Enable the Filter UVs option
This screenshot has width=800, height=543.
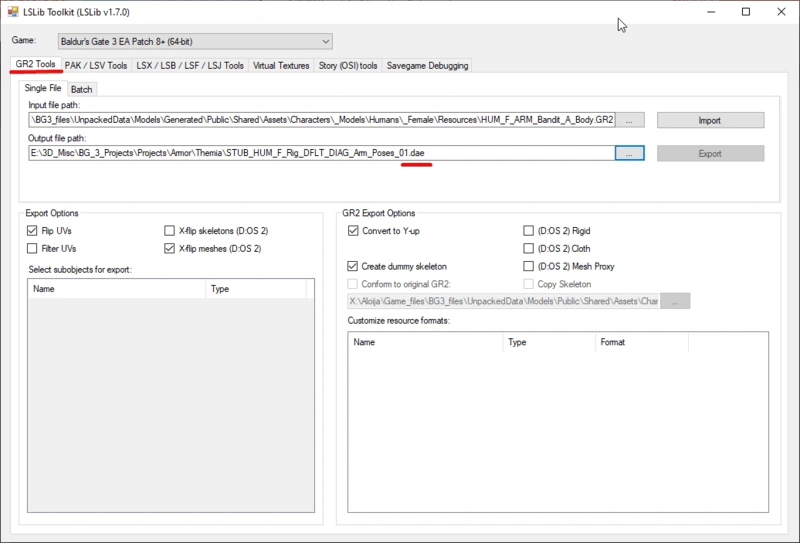point(34,248)
